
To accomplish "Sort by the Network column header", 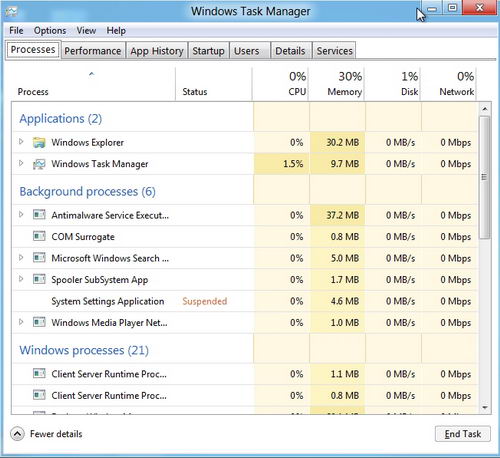I will coord(449,84).
